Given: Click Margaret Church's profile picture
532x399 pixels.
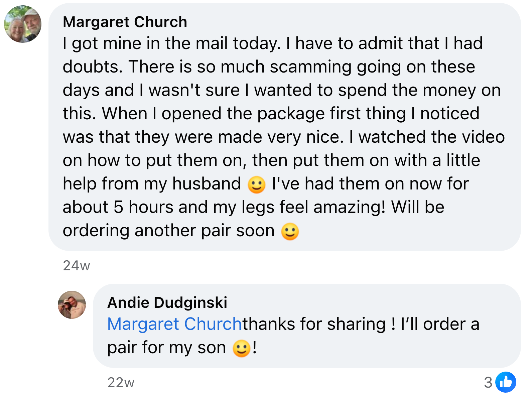Looking at the screenshot, I should 23,24.
